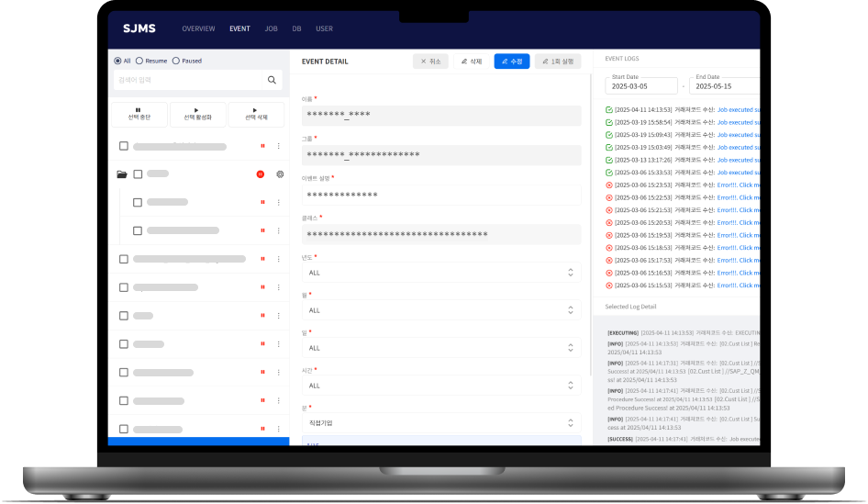Viewport: 868px width, 504px height.
Task: Click the gear icon on the folder row
Action: [280, 174]
